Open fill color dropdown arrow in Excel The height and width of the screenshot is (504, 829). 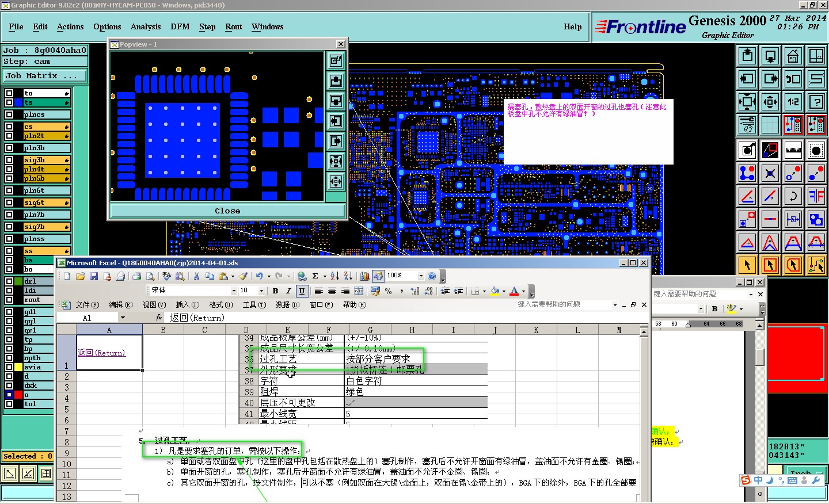(504, 291)
